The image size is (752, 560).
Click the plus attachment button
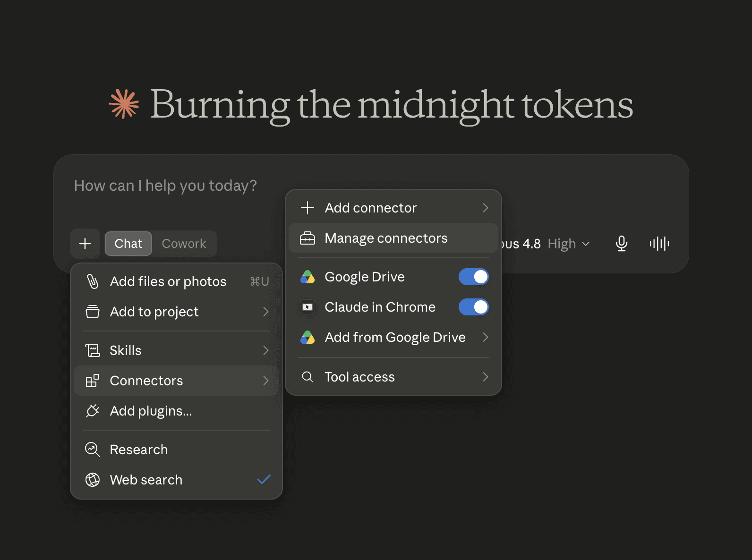point(85,244)
